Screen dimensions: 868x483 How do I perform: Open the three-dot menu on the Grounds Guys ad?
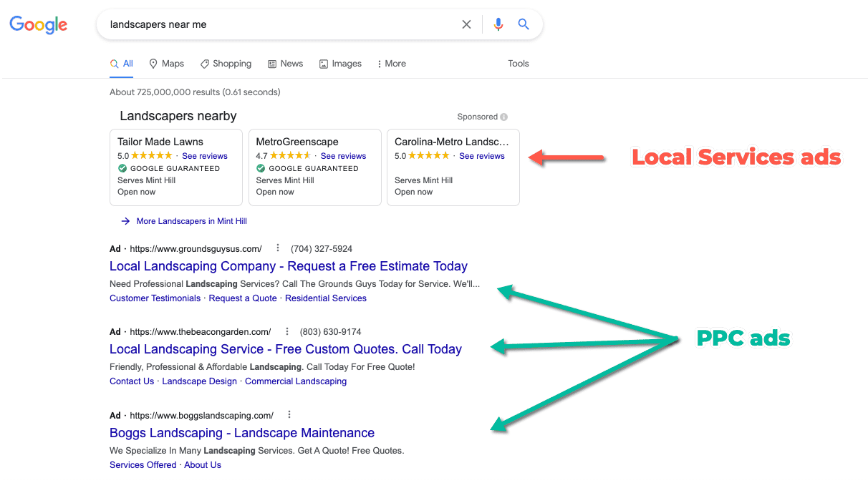(277, 248)
